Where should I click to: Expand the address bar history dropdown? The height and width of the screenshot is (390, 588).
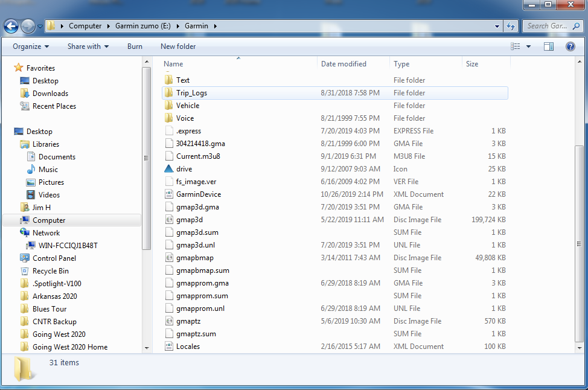click(x=497, y=26)
